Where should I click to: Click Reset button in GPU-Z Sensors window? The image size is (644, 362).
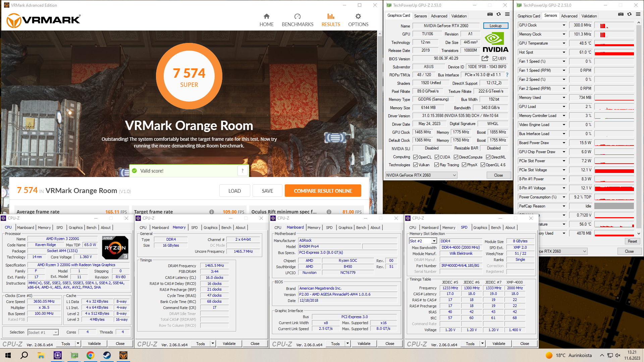(x=632, y=241)
